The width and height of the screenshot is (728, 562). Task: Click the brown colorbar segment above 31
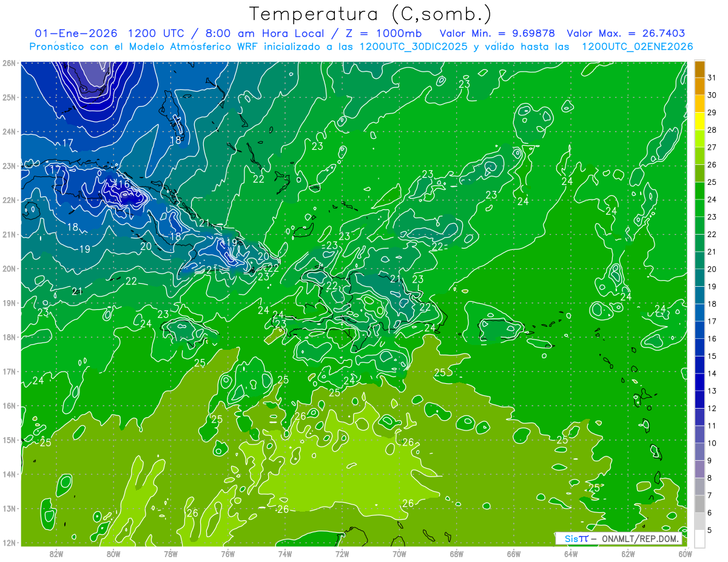tap(699, 69)
